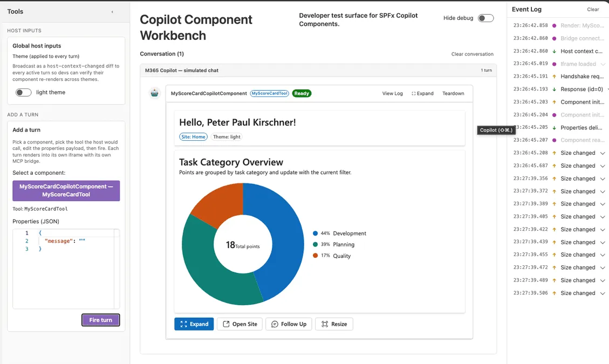Click the blue Expand button

[x=194, y=324]
